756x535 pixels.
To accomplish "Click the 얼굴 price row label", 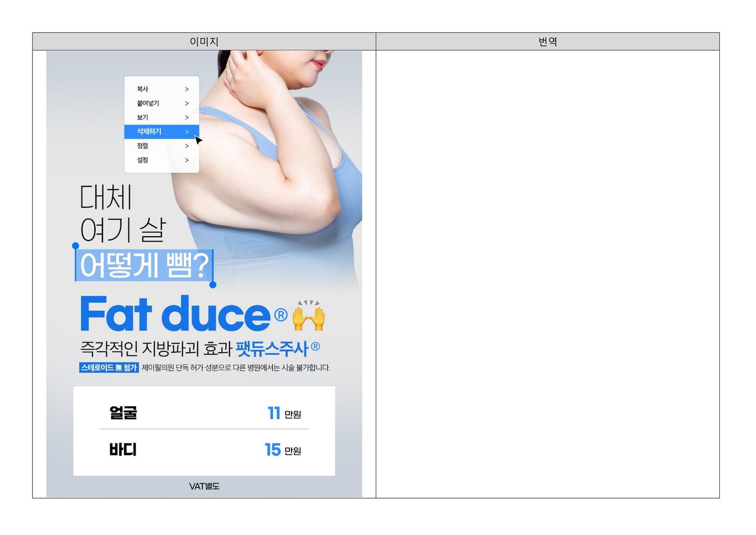I will 123,413.
